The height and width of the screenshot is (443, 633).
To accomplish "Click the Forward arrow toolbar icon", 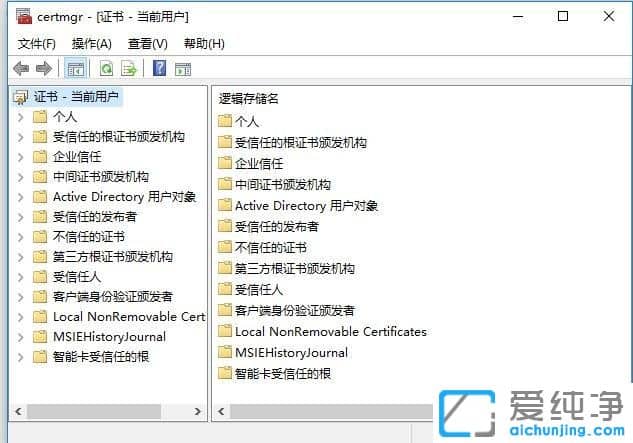I will (x=44, y=69).
